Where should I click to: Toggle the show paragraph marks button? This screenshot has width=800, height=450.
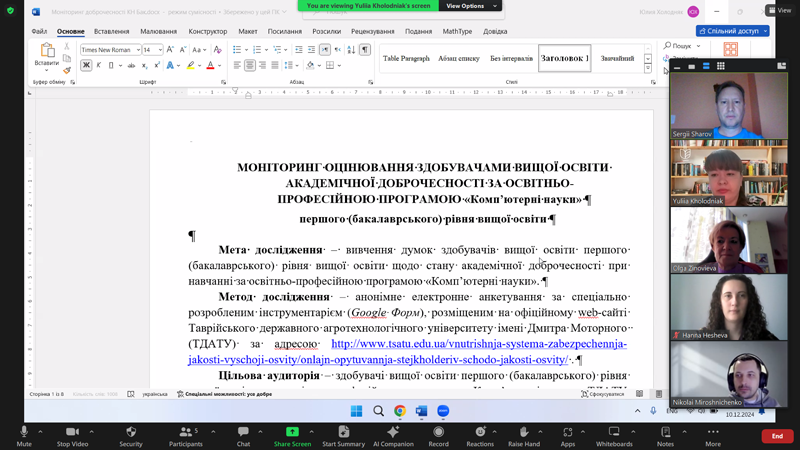[x=365, y=49]
